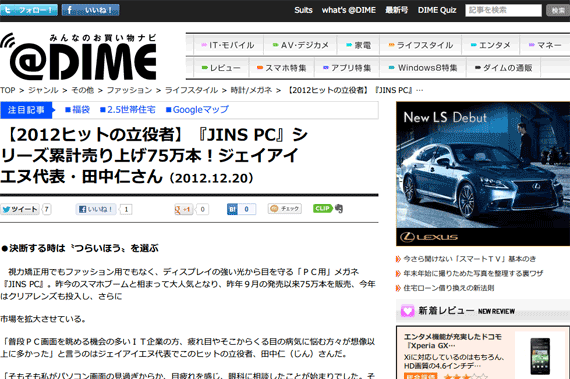The image size is (570, 379).
Task: Click the Google +1 share button
Action: [x=184, y=209]
